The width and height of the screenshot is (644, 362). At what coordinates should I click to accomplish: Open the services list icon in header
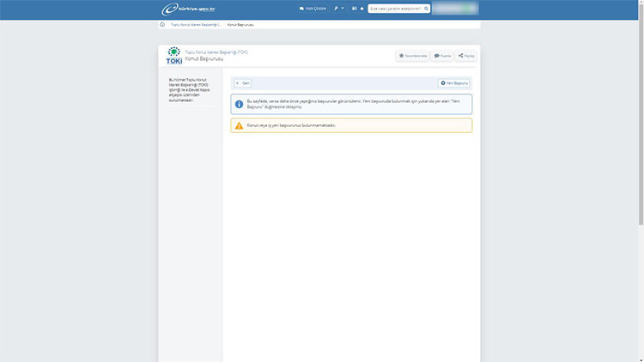tap(354, 9)
